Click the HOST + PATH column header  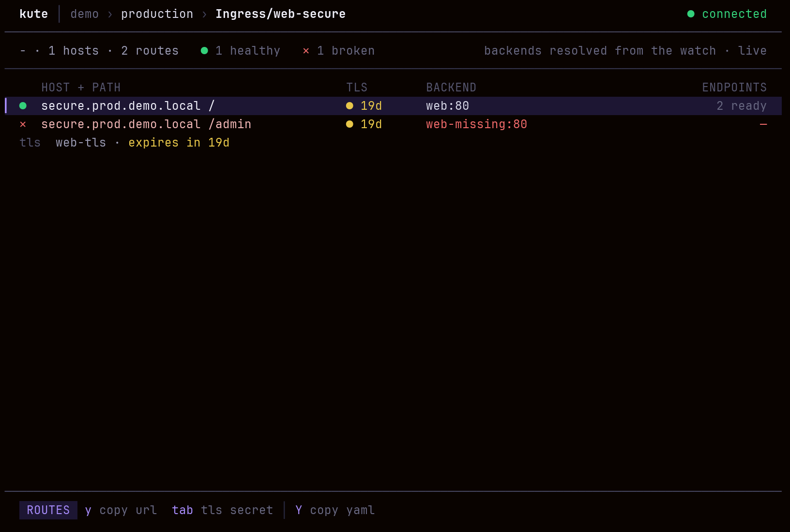[x=81, y=88]
